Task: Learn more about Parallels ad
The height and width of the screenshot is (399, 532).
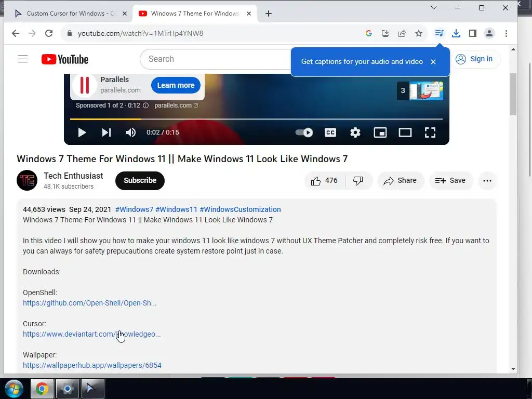Action: 176,85
